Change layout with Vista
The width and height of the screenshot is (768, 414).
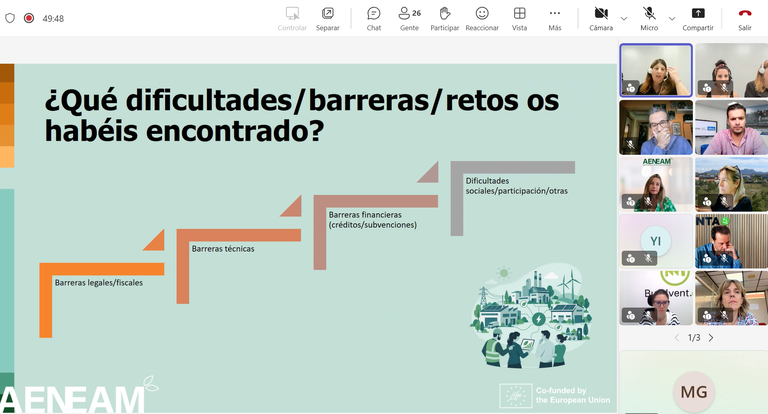pos(520,19)
